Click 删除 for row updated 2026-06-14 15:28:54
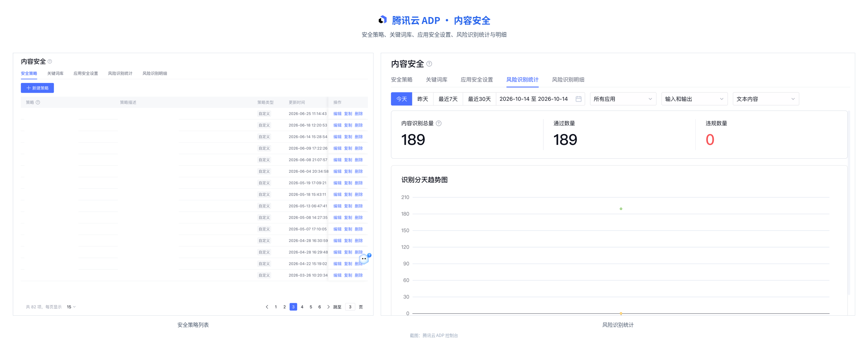The width and height of the screenshot is (868, 354). click(x=358, y=137)
